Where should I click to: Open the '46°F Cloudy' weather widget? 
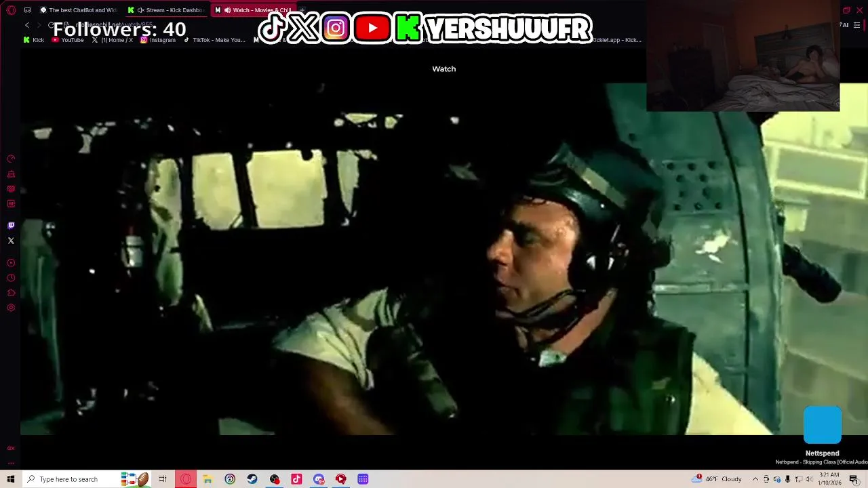click(717, 479)
